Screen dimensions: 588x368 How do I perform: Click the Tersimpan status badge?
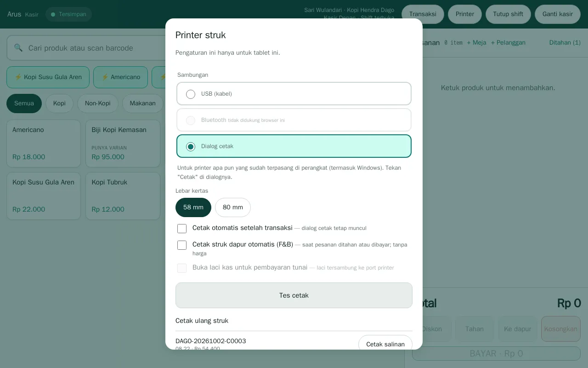point(68,14)
